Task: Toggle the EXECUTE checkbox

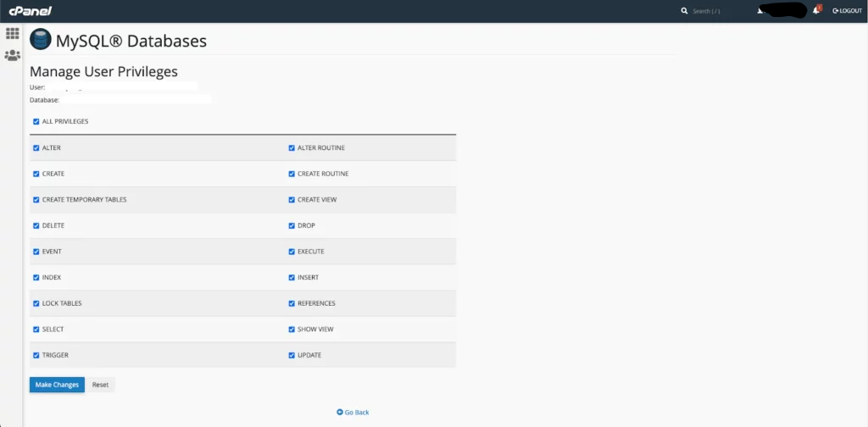Action: [x=292, y=252]
